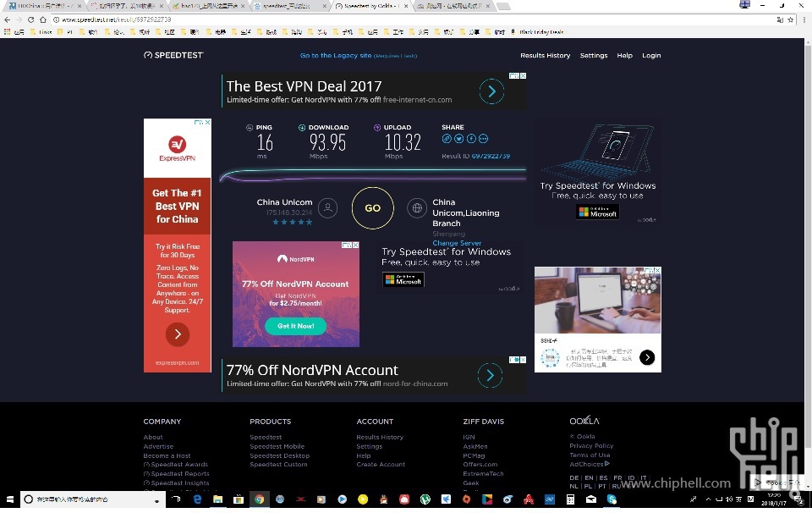Screen dimensions: 812x513
Task: Click the download arrow icon beside DOWNLOAD
Action: tap(302, 128)
